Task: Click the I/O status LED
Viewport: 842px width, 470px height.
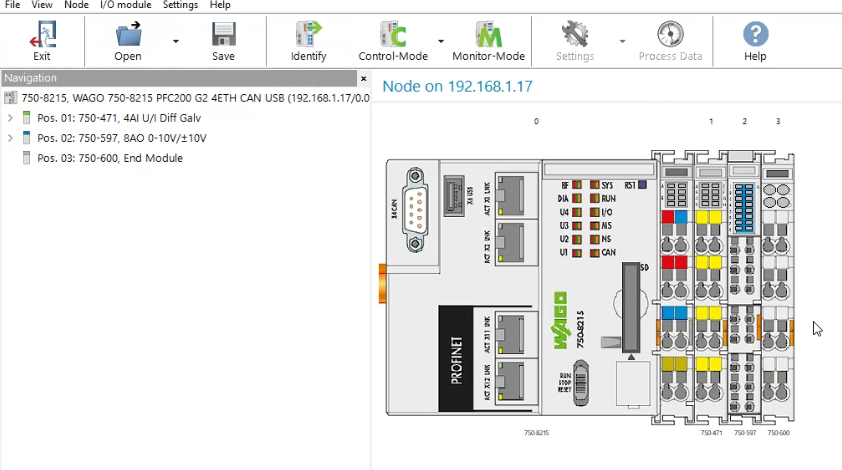Action: (594, 212)
